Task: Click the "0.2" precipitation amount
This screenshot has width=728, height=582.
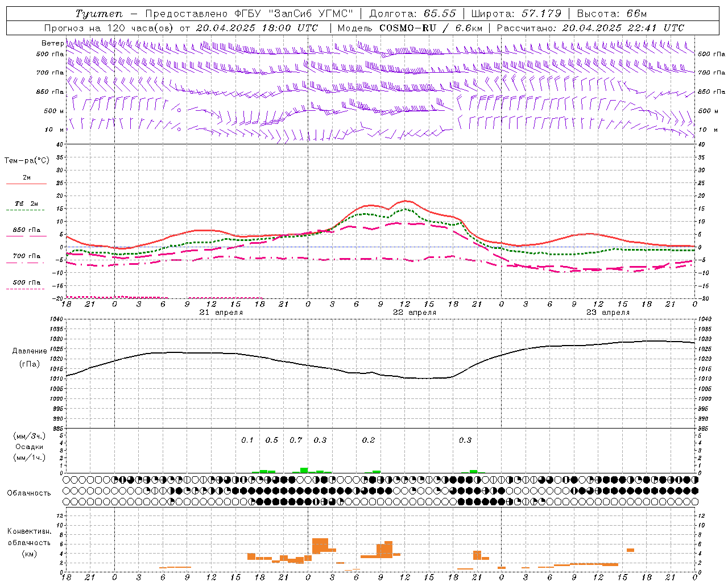Action: click(x=369, y=440)
